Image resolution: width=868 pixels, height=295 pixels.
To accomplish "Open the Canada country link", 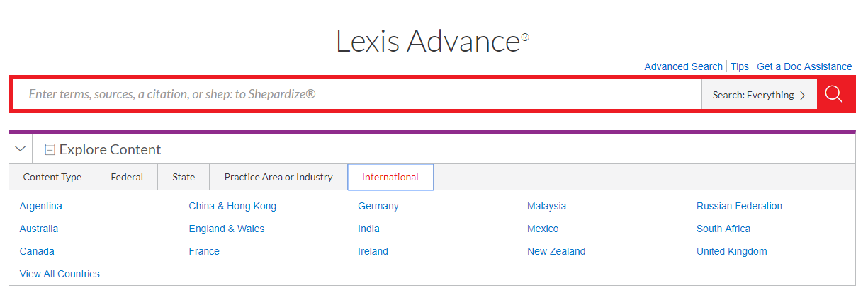I will [37, 251].
